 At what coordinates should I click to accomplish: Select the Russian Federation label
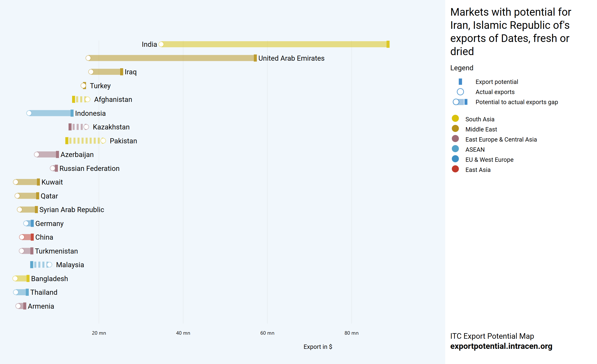(89, 169)
